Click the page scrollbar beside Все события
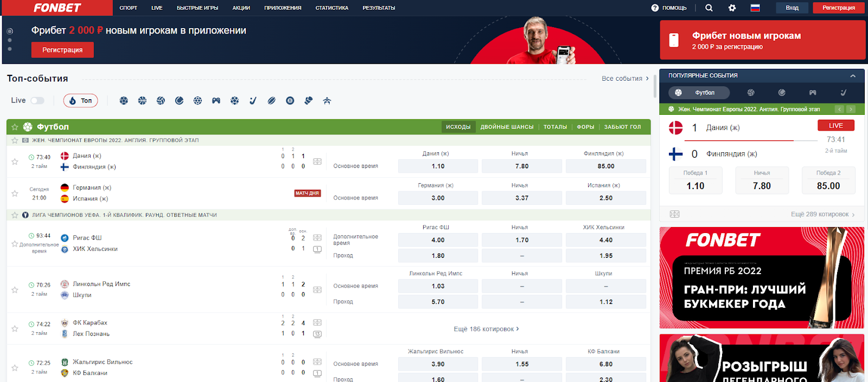Screen dimensions: 868x382 point(655,87)
